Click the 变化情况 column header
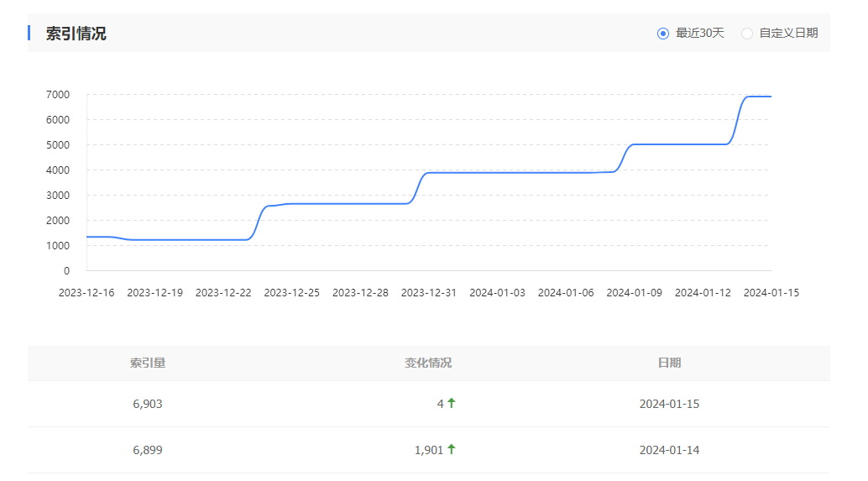 tap(428, 363)
